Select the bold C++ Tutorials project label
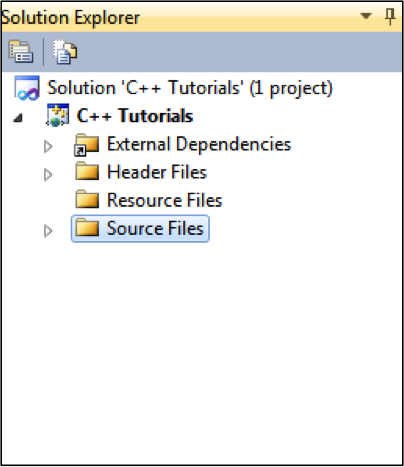 tap(135, 116)
